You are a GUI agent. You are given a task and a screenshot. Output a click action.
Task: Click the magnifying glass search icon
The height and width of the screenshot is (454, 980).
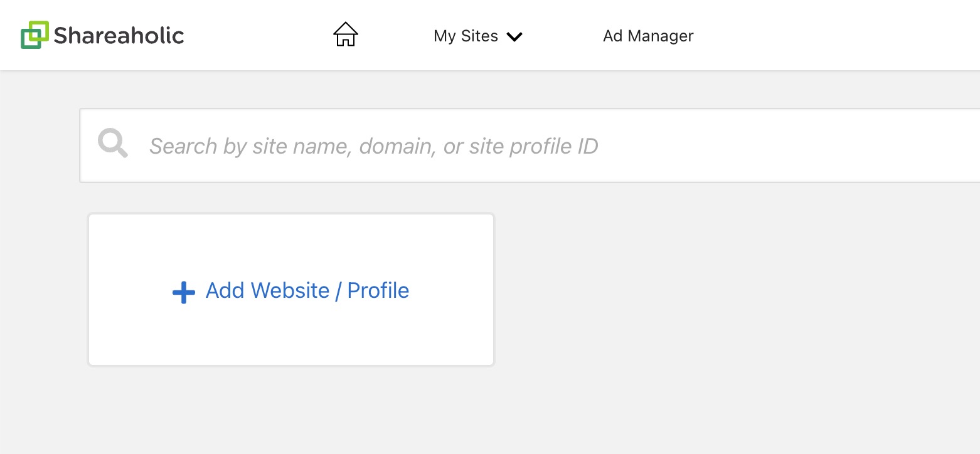113,144
